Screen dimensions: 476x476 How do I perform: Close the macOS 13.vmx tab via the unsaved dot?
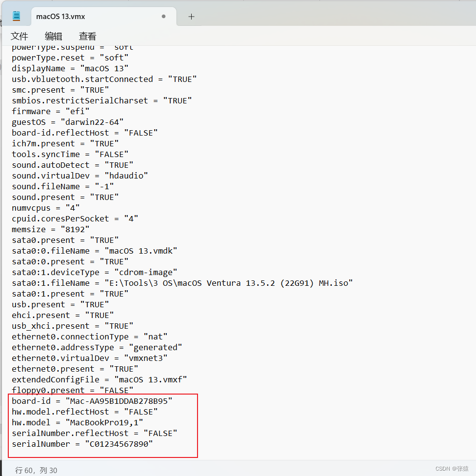[x=164, y=17]
